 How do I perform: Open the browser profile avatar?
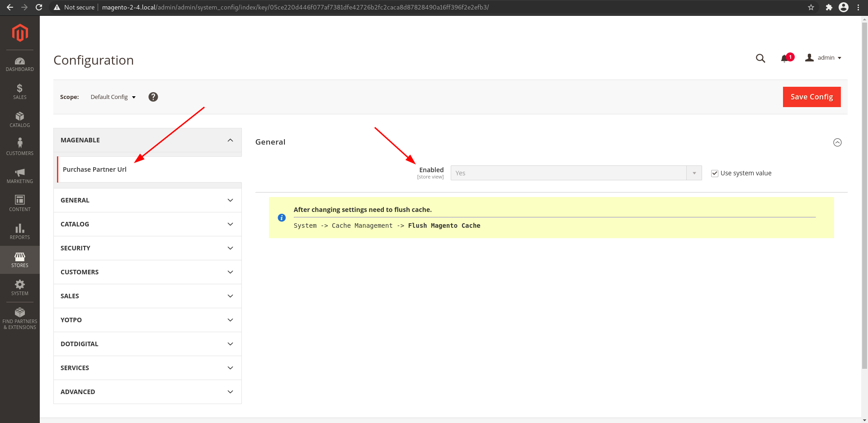[844, 7]
